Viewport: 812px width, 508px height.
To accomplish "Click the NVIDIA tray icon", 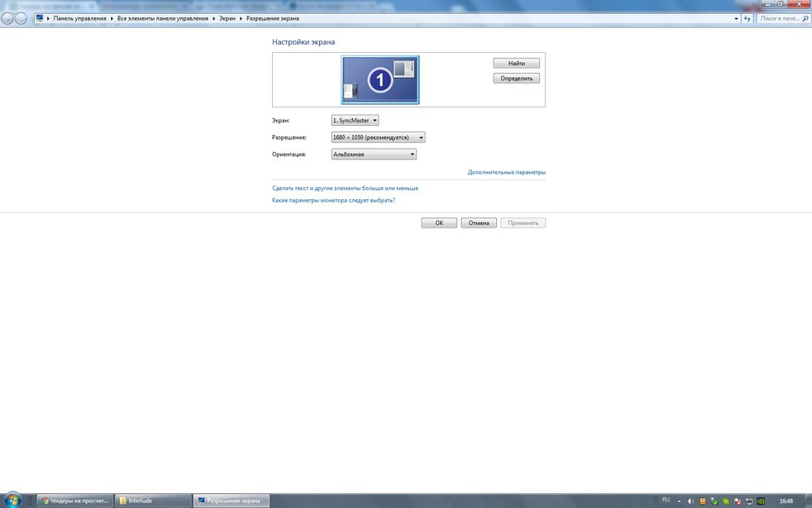I will [762, 501].
